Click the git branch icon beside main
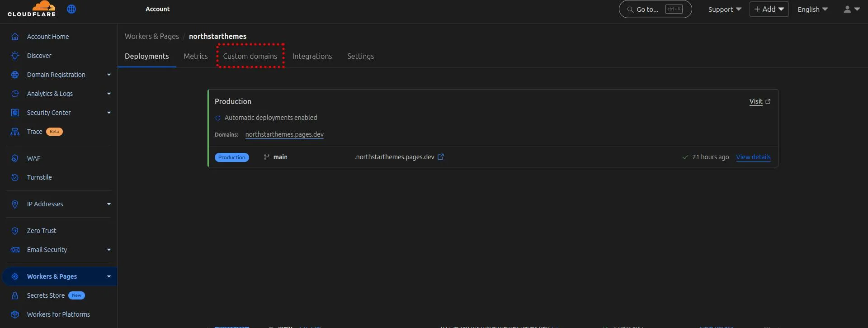The height and width of the screenshot is (328, 868). pos(267,157)
